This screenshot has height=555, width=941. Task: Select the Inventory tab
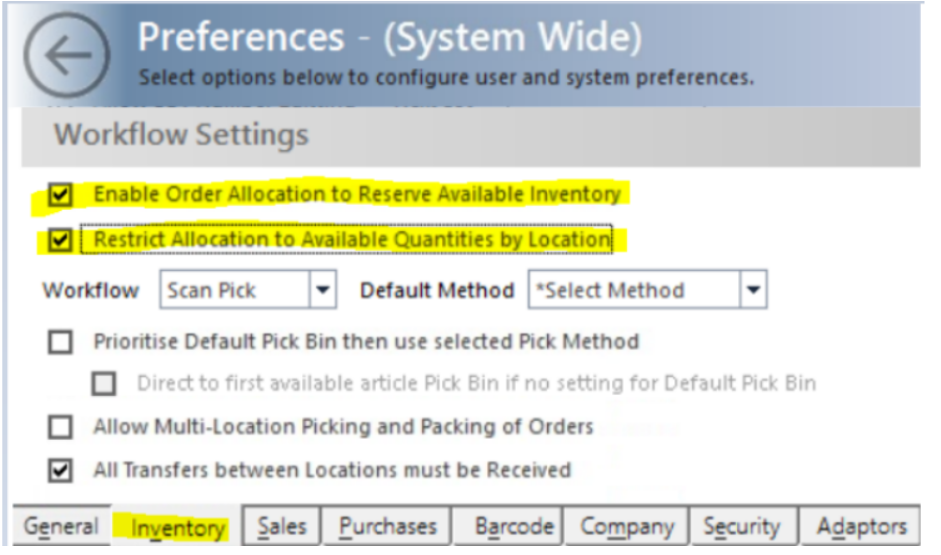pyautogui.click(x=178, y=527)
